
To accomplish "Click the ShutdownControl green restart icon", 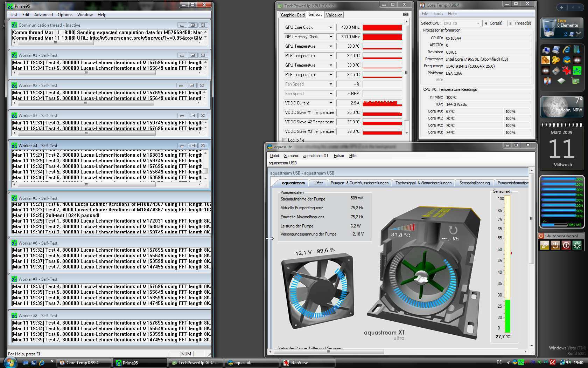I will click(x=577, y=245).
